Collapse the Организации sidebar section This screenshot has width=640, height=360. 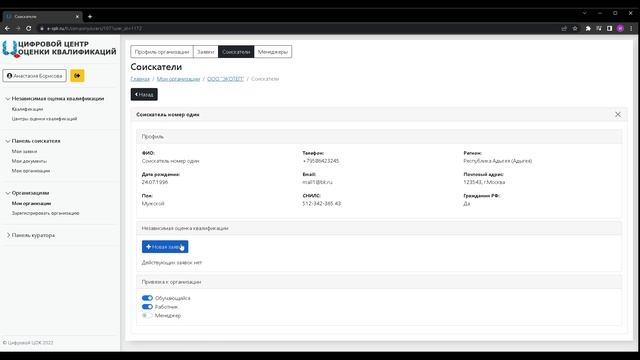27,193
